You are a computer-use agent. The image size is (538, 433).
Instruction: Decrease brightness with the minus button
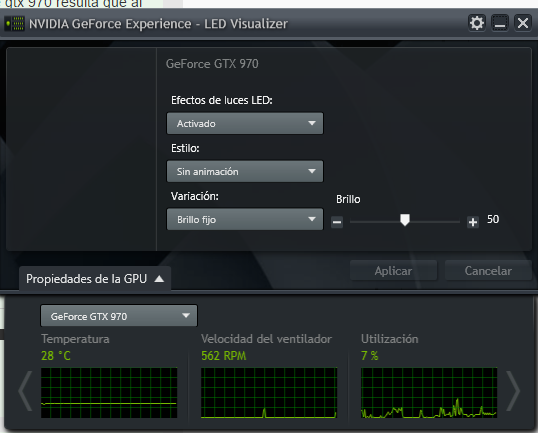point(337,222)
